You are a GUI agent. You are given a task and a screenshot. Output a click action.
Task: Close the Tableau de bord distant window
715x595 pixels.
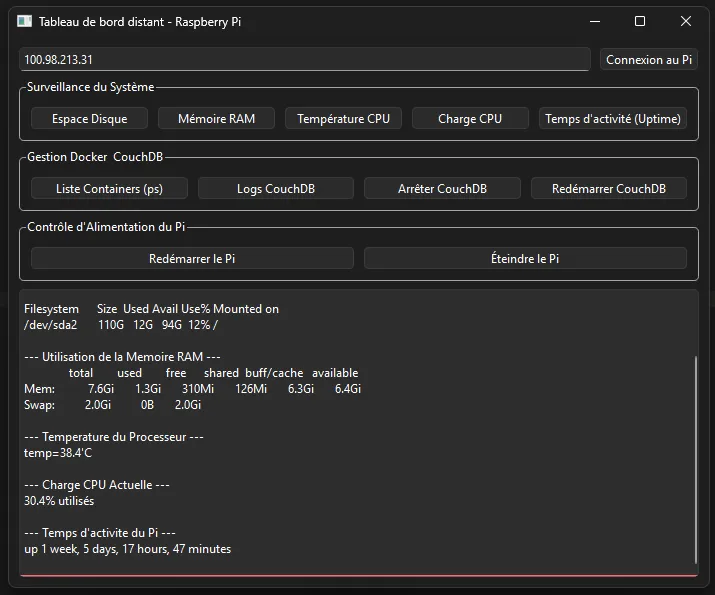(686, 21)
